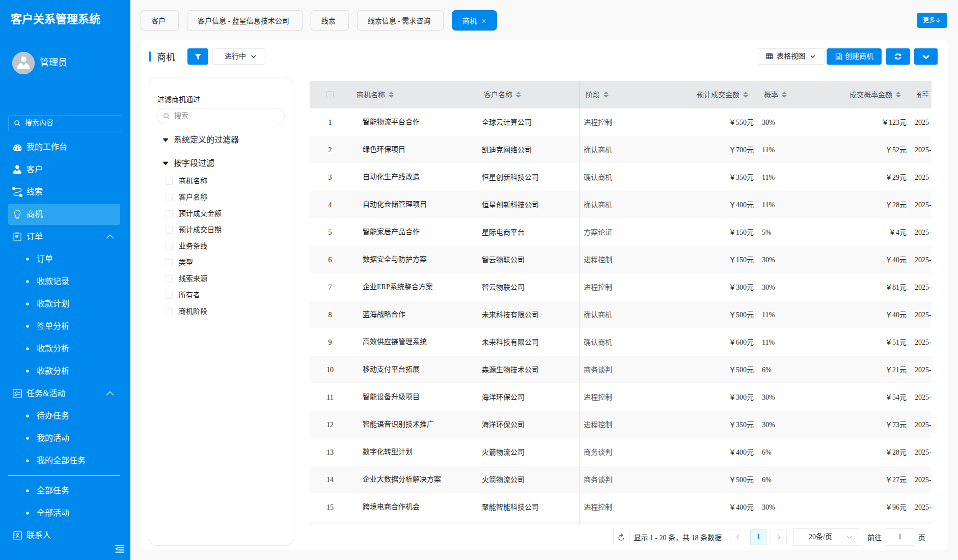Sort by 客户名称 column sort icon
The image size is (958, 560).
coord(518,95)
